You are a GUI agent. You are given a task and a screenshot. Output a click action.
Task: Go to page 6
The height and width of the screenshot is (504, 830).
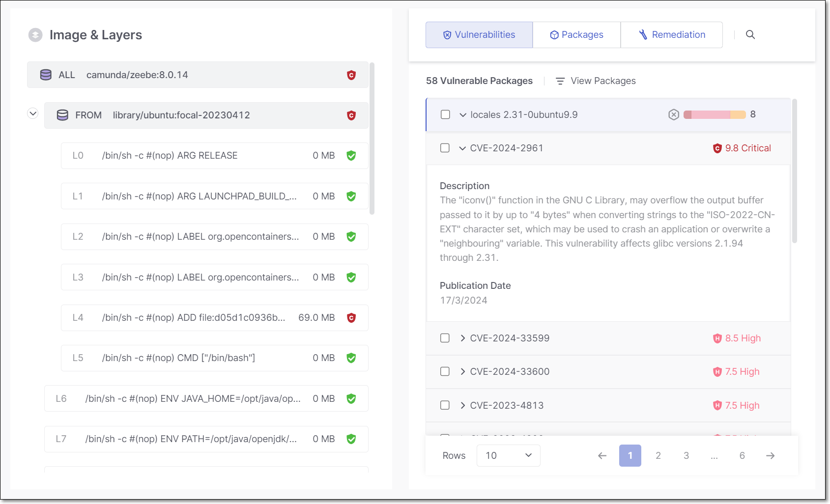(x=742, y=456)
